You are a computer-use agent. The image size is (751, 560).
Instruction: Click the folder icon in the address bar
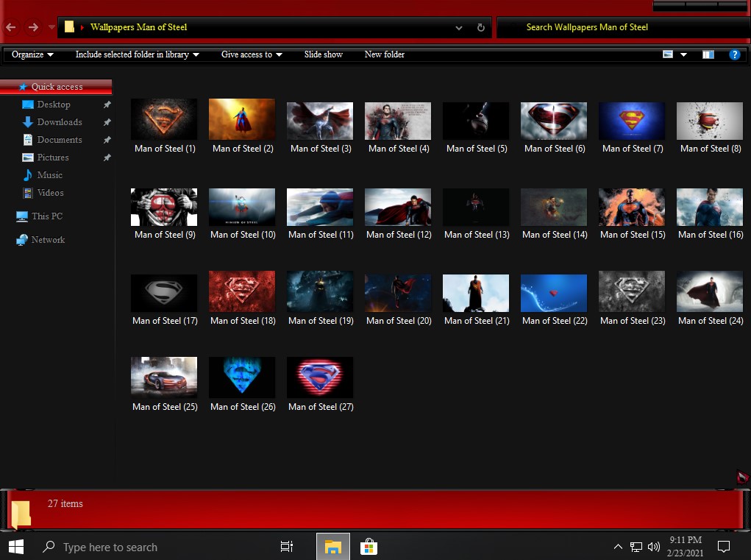pos(69,26)
